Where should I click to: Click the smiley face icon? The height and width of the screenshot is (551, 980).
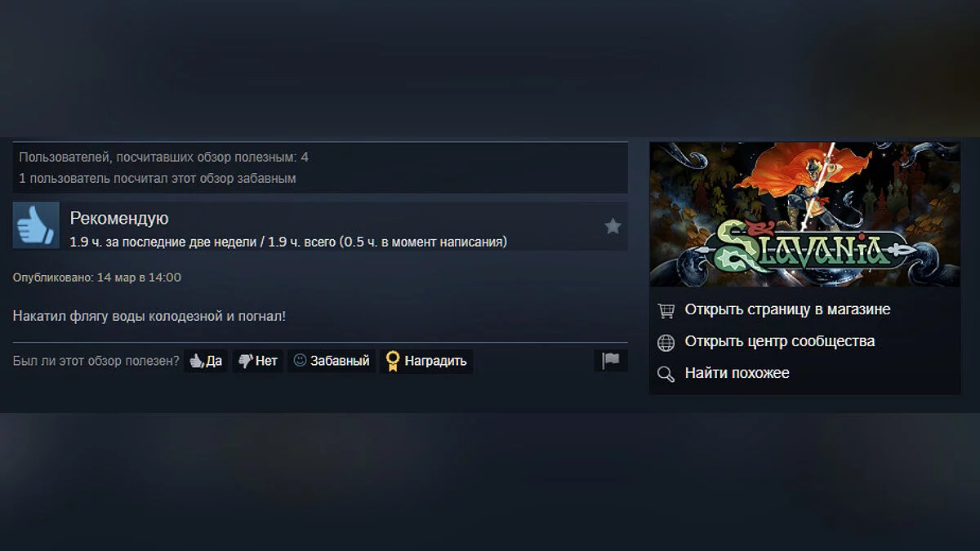(300, 360)
